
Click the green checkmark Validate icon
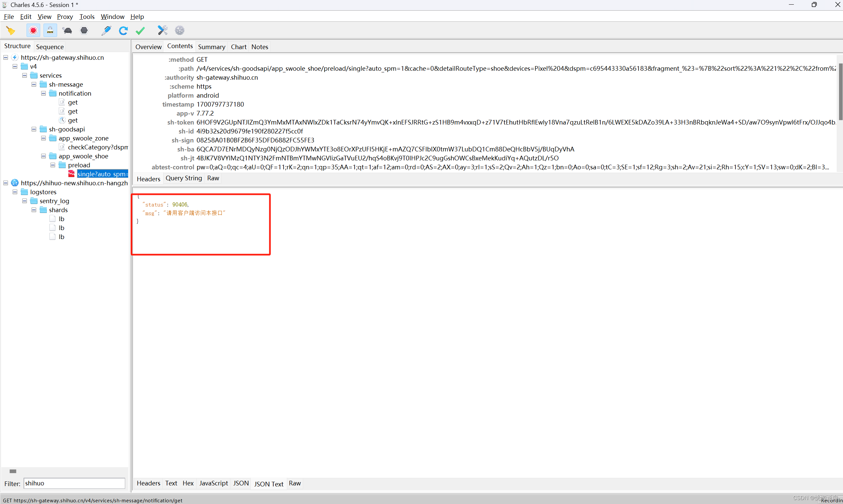coord(140,31)
